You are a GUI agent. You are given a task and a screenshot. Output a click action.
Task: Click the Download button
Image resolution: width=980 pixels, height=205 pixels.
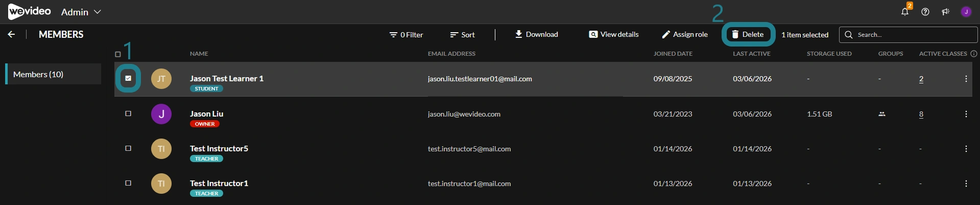click(x=536, y=34)
